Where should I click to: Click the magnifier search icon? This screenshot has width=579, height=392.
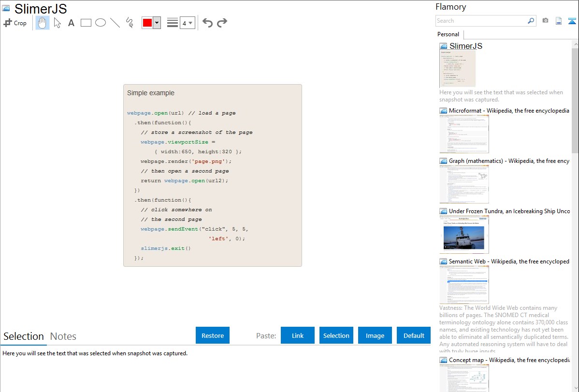(531, 21)
